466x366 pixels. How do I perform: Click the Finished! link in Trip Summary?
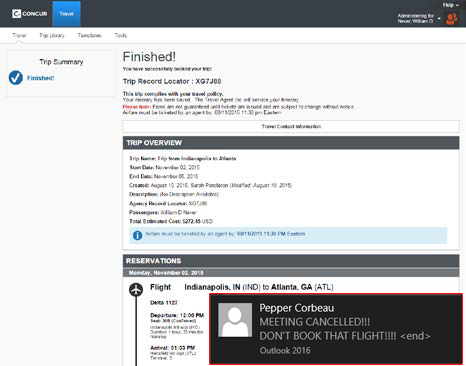(40, 78)
